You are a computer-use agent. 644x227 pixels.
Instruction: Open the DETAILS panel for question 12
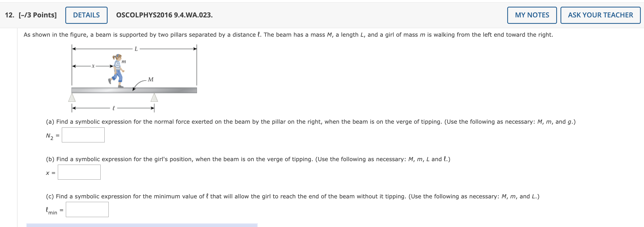86,15
